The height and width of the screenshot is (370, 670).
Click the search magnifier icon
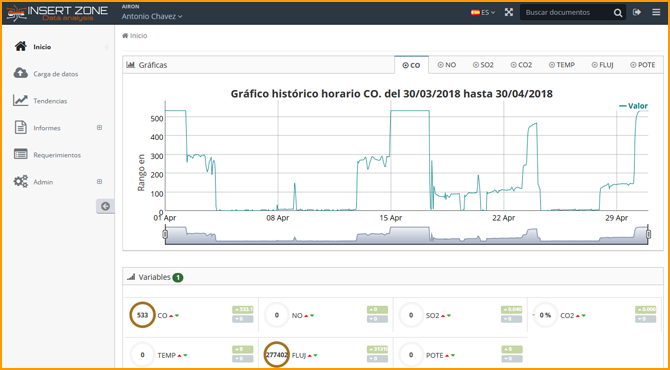click(618, 13)
